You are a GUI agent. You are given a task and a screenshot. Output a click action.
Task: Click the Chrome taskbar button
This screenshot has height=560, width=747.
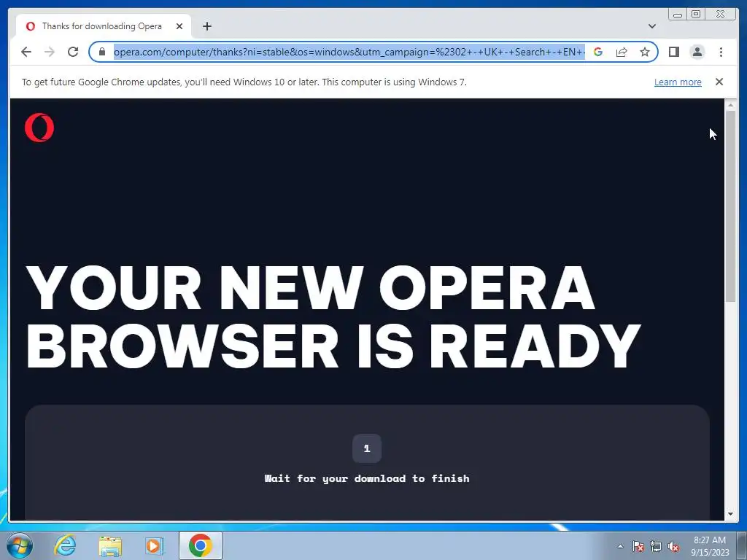tap(201, 545)
